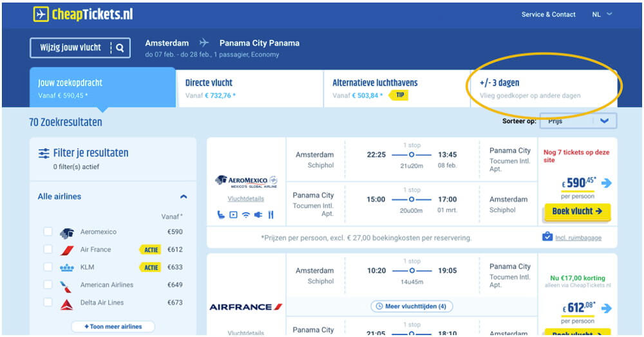Viewport: 644px width, 337px height.
Task: Click the in-flight entertainment icon
Action: (234, 214)
